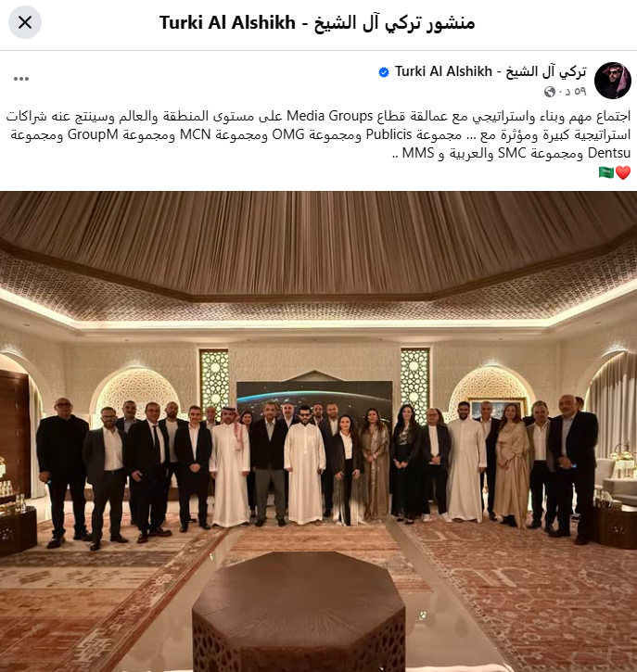
Task: Click the blue verified badge
Action: point(384,72)
